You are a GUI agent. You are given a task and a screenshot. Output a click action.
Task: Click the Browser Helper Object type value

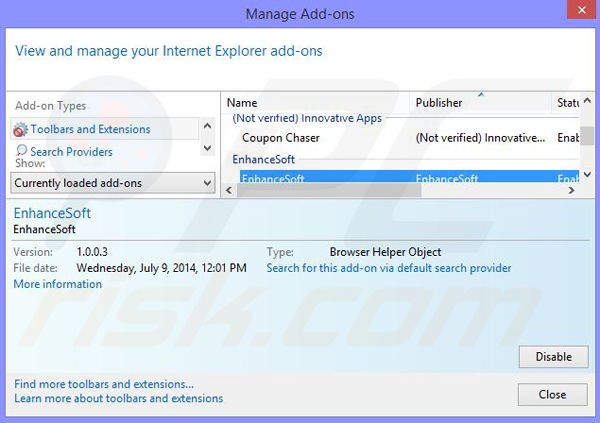385,252
